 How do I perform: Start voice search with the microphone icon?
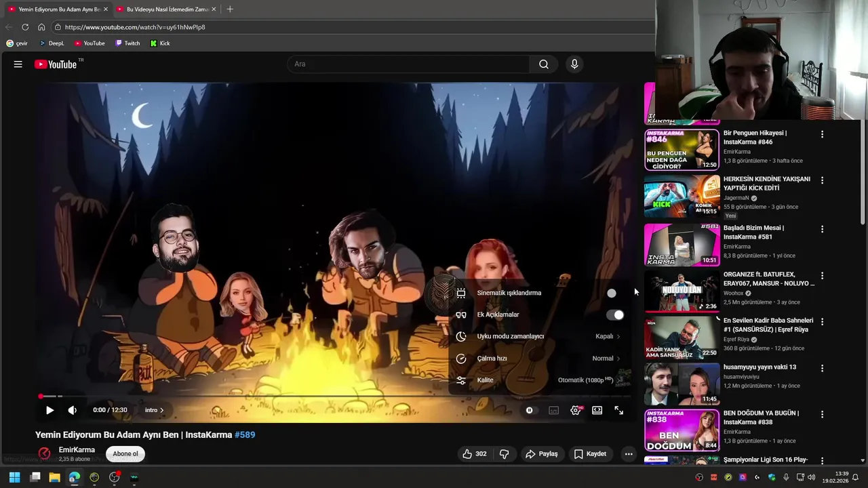click(x=574, y=64)
